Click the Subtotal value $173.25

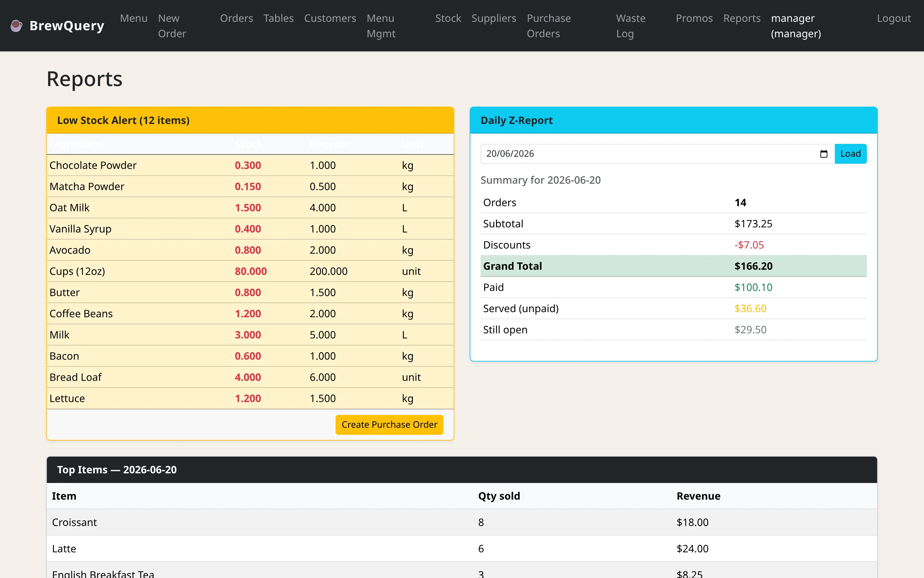click(x=753, y=223)
